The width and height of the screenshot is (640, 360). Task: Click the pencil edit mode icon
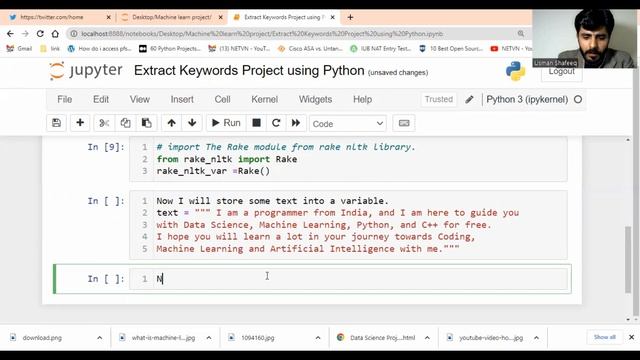tap(469, 99)
